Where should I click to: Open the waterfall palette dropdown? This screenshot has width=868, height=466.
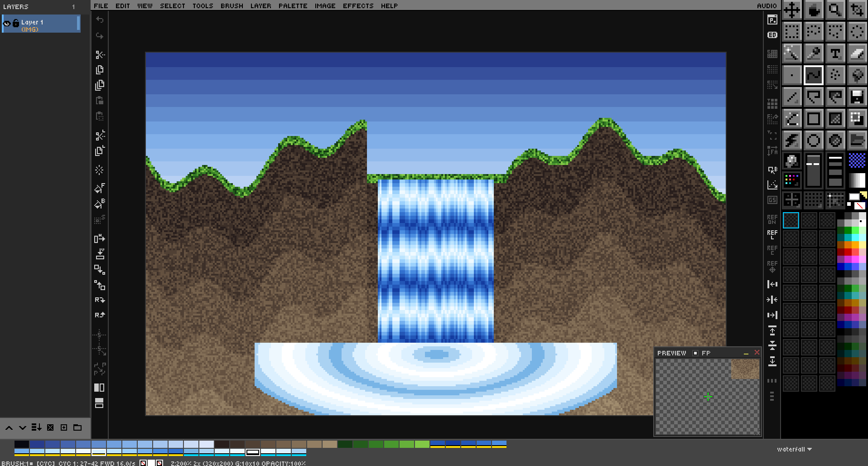794,449
